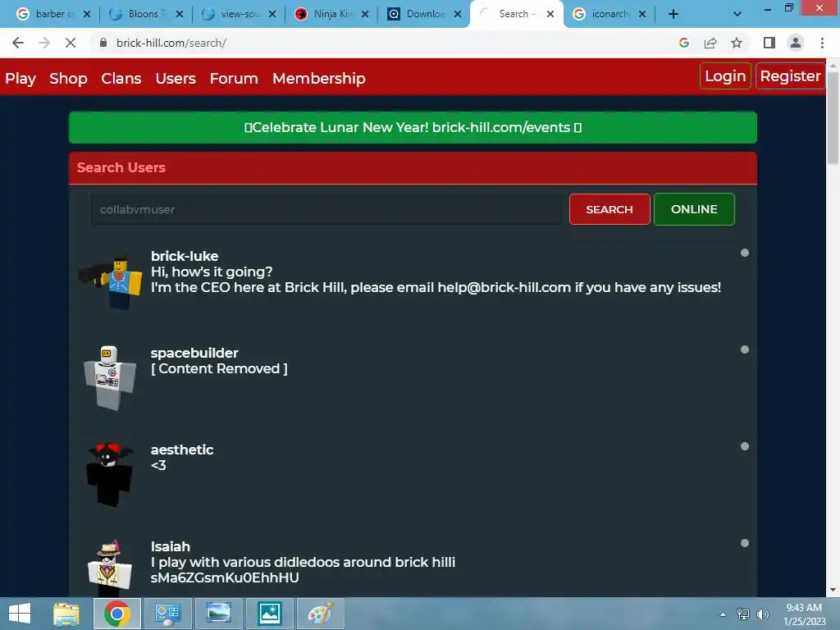Click the page vertical scrollbar
Viewport: 840px width, 630px height.
(x=833, y=118)
